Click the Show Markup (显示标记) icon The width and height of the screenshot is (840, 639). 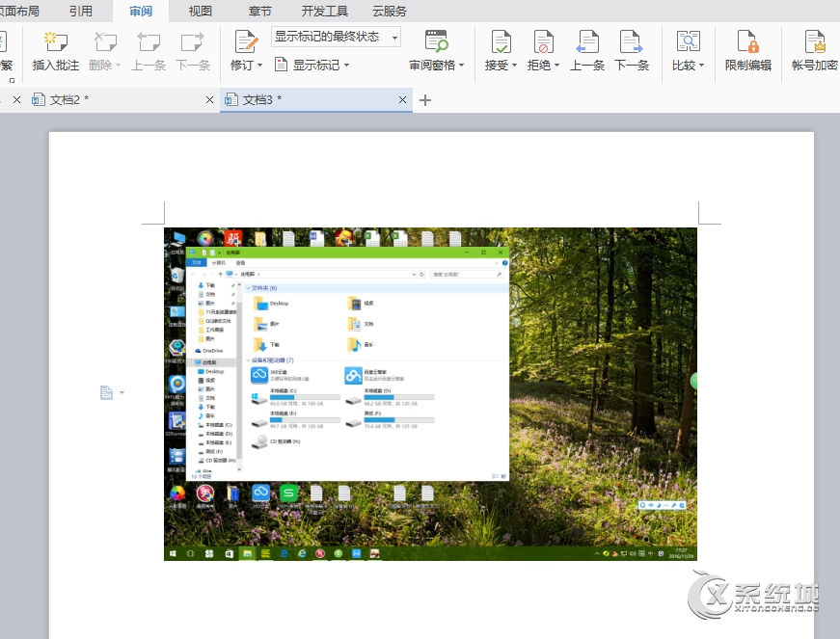tap(282, 65)
